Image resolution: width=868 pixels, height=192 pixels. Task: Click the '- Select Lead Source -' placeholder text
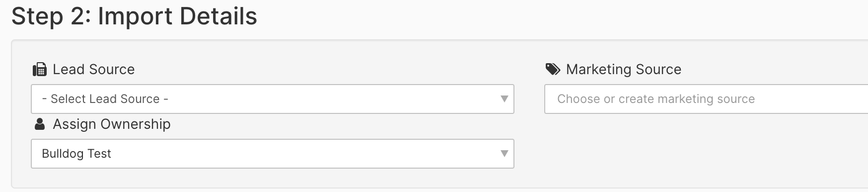(x=105, y=99)
